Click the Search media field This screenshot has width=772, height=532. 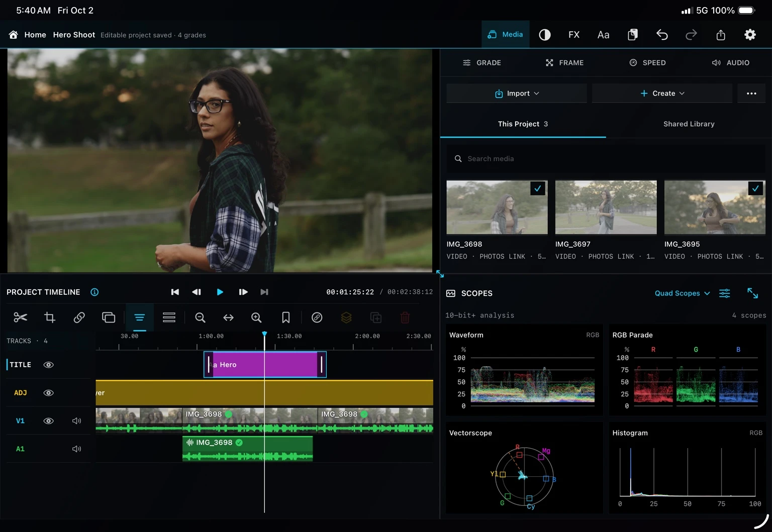click(606, 159)
